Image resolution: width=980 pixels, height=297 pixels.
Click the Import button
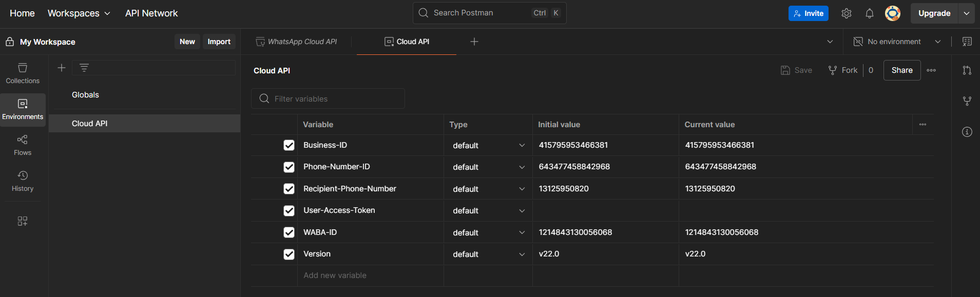(219, 42)
